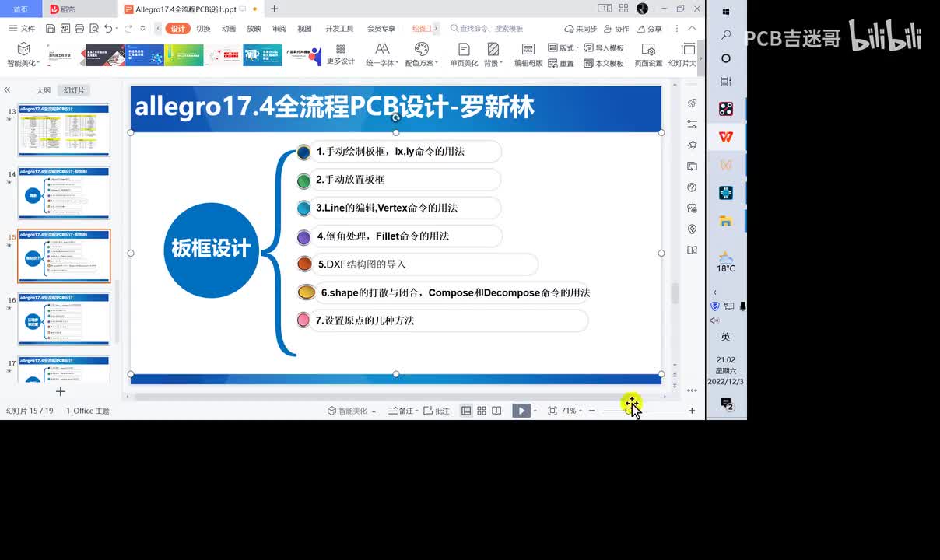Switch to normal view in status bar

(x=466, y=411)
